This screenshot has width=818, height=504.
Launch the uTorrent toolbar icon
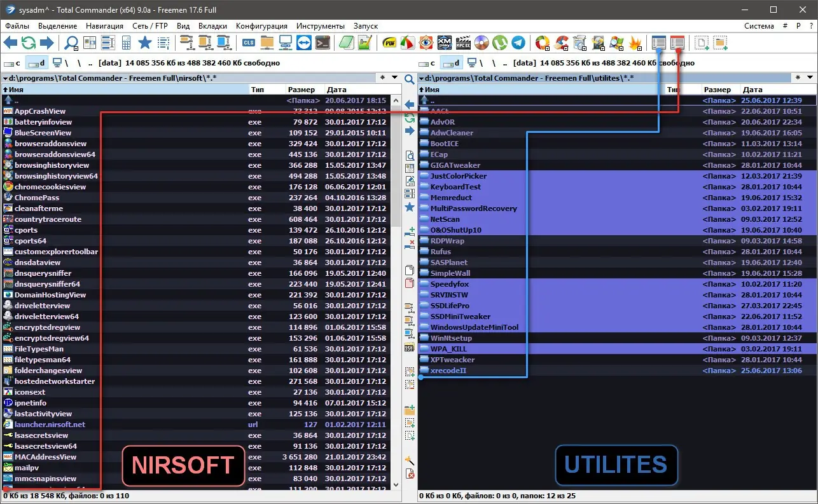coord(501,43)
